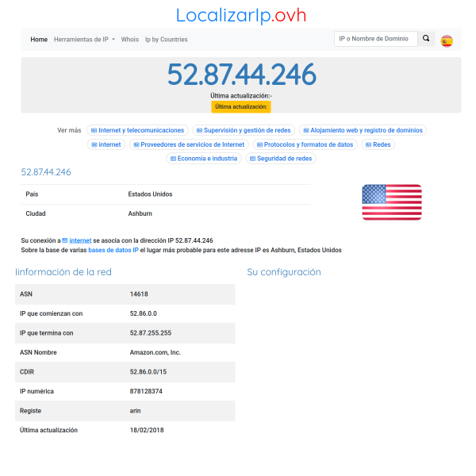Click icon before 'Internet y telecomunicaciones' tag
476x476 pixels.
pos(94,131)
